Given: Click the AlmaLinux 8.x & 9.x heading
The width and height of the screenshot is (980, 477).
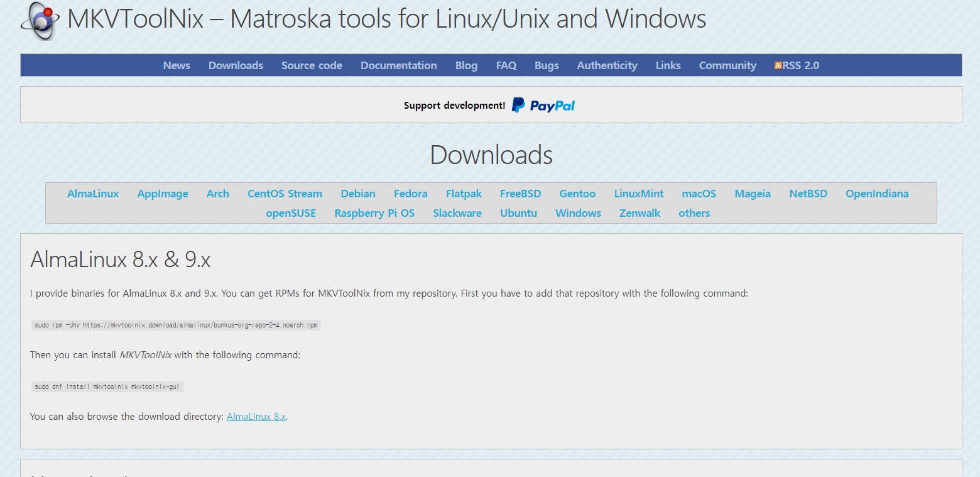Looking at the screenshot, I should coord(120,259).
